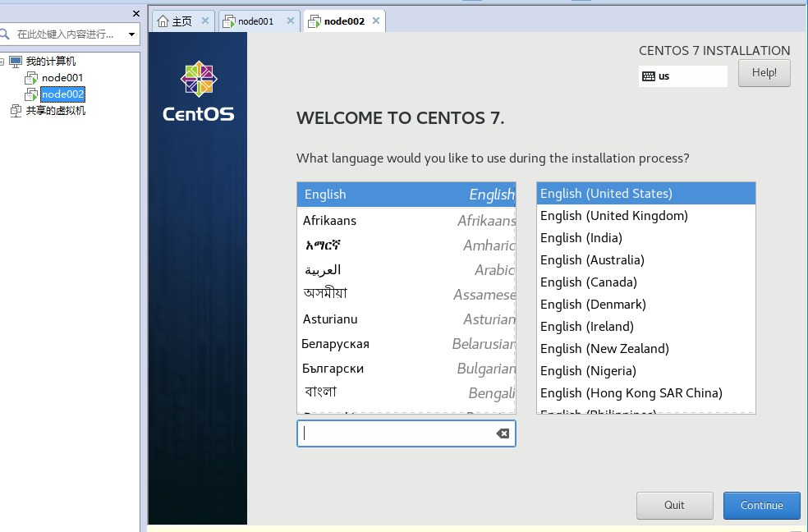Open the installer Help! button
Image resolution: width=808 pixels, height=532 pixels.
(x=764, y=73)
